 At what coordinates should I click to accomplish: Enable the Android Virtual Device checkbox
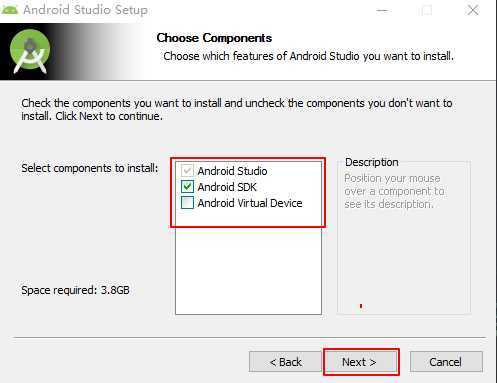click(187, 203)
